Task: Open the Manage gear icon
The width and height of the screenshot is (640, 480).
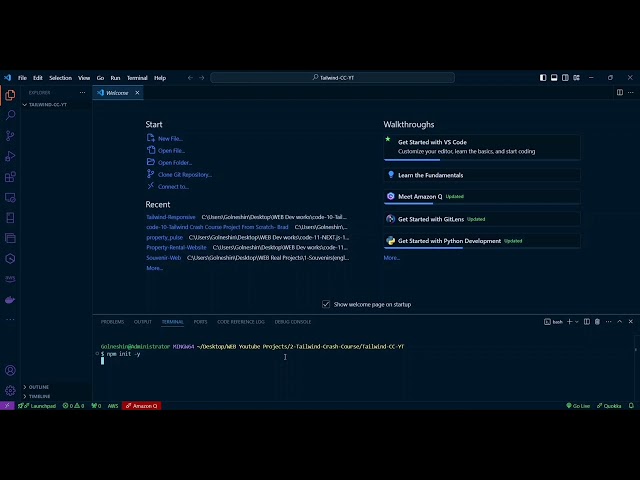Action: [x=10, y=390]
